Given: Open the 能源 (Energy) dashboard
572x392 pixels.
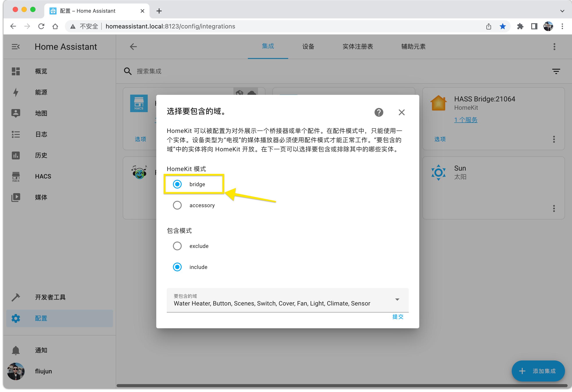Looking at the screenshot, I should tap(41, 92).
